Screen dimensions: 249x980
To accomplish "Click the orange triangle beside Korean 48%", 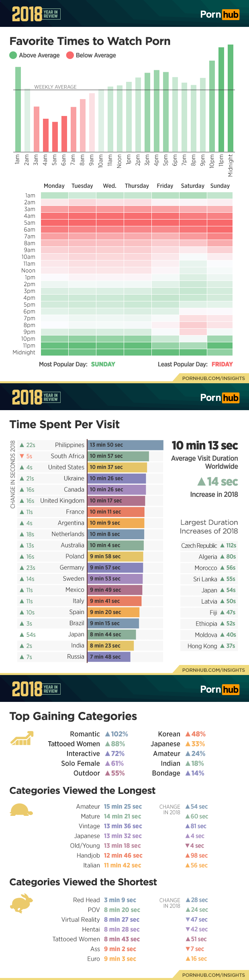I will (188, 734).
